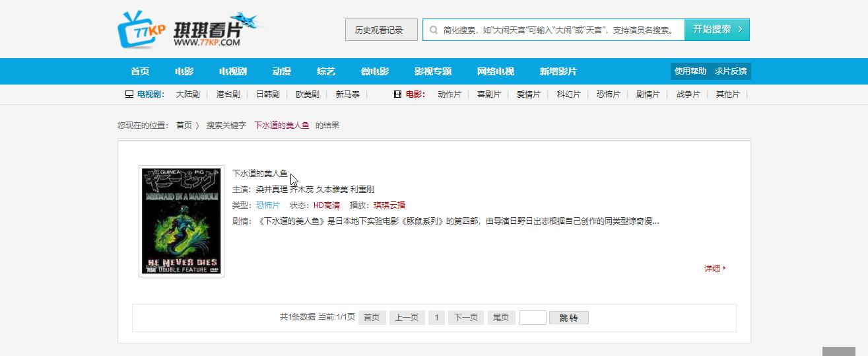Select 喜剧片 movie category
868x356 pixels.
(x=489, y=94)
